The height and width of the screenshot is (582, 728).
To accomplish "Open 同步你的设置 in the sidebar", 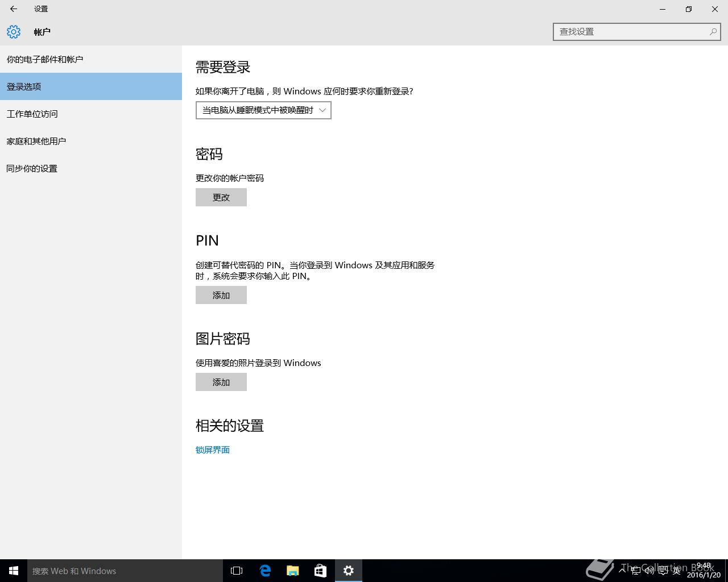I will pos(91,168).
